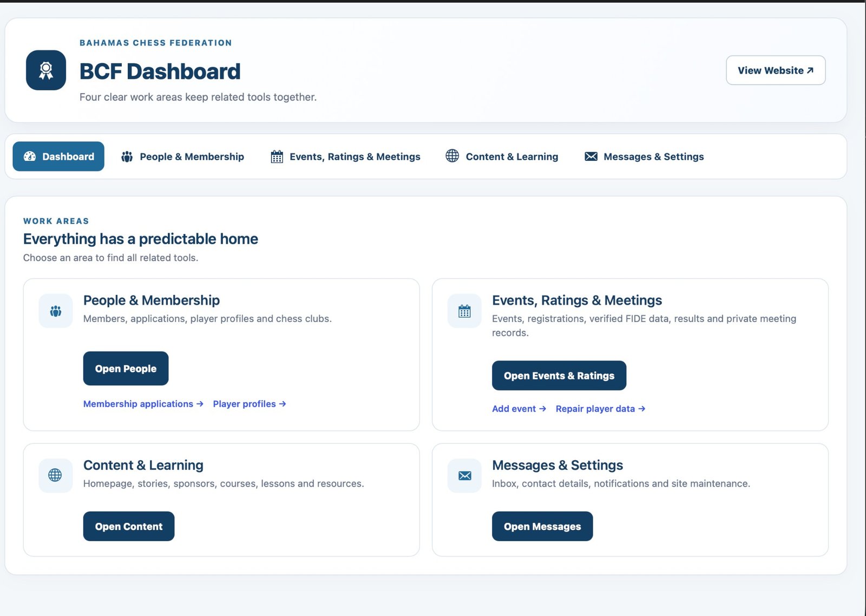Click the View Website button
The height and width of the screenshot is (616, 866).
click(x=776, y=70)
